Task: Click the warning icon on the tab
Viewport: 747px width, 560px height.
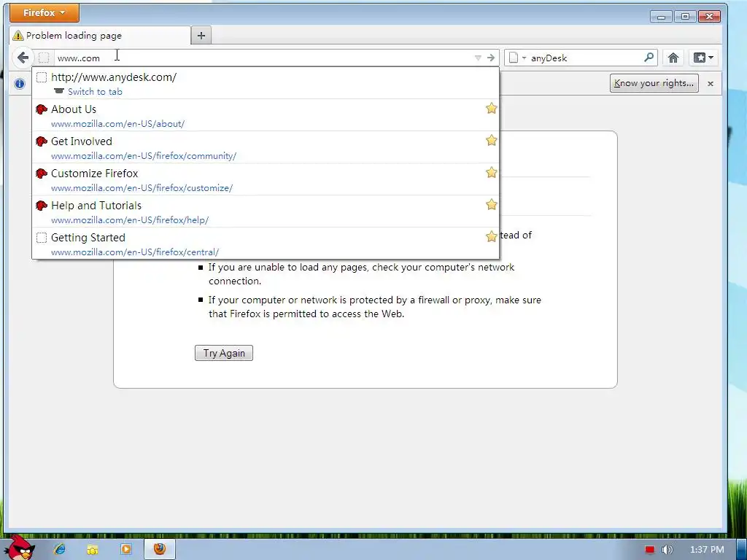Action: point(18,36)
